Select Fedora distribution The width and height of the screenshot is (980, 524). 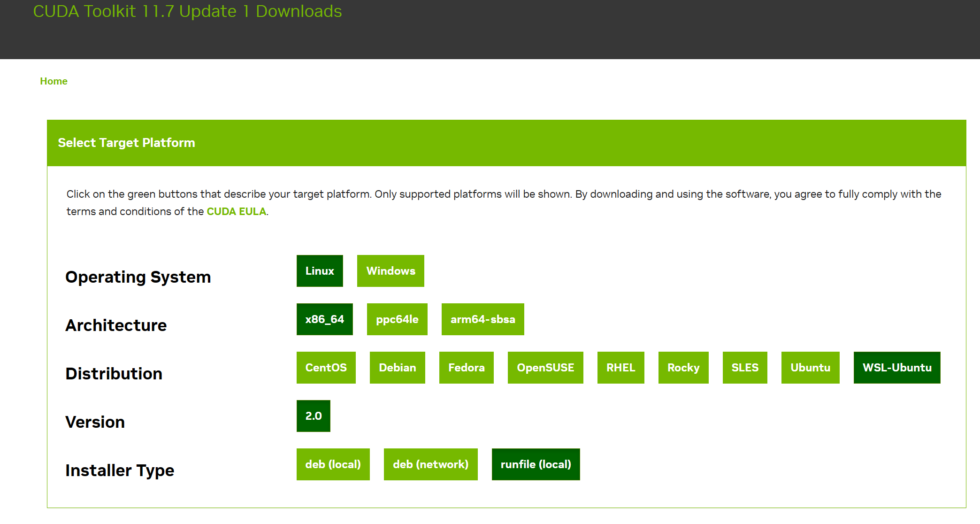466,368
